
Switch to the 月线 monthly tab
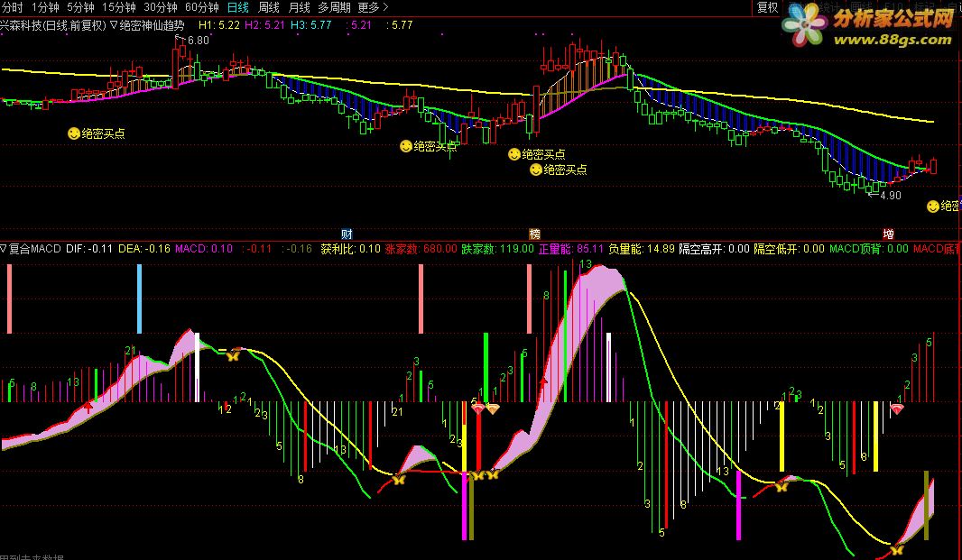[x=299, y=7]
